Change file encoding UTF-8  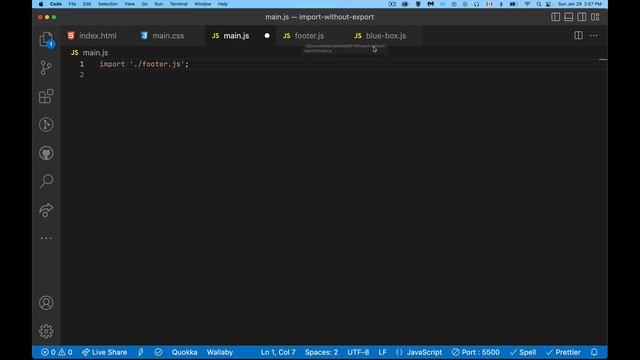pyautogui.click(x=358, y=352)
